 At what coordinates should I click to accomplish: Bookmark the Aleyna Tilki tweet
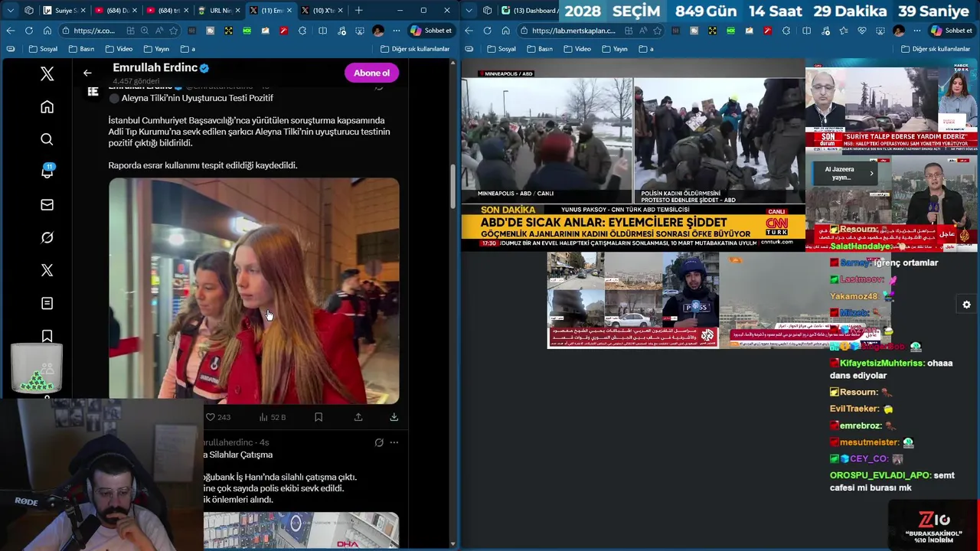click(x=318, y=417)
